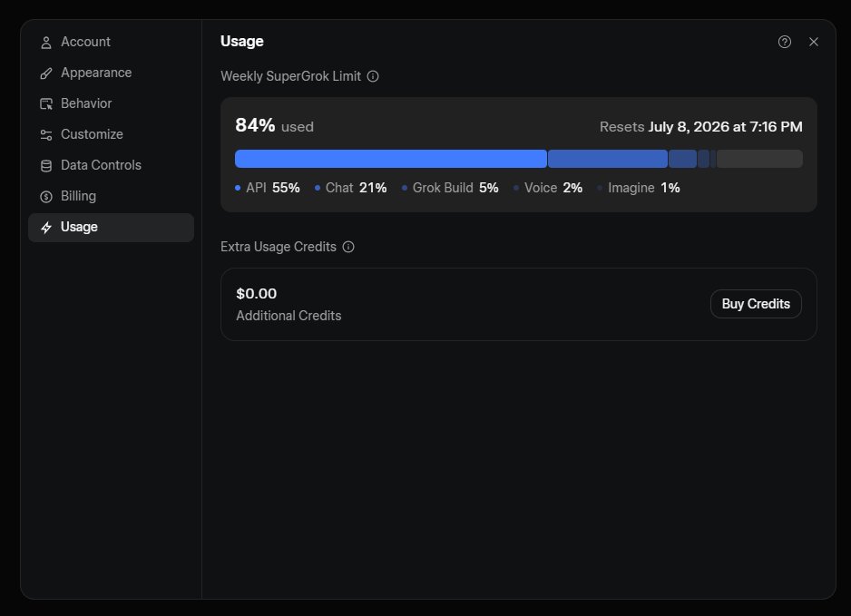Click the API 55% legend entry
The height and width of the screenshot is (616, 851).
click(267, 188)
